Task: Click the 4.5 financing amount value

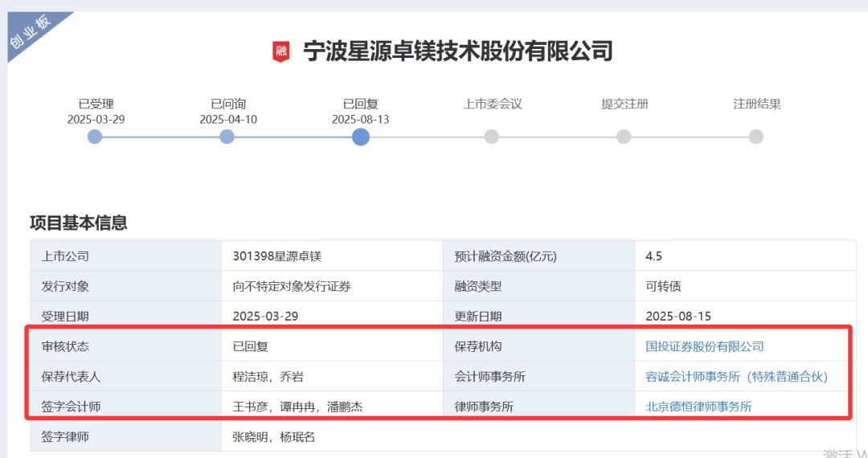Action: click(653, 256)
